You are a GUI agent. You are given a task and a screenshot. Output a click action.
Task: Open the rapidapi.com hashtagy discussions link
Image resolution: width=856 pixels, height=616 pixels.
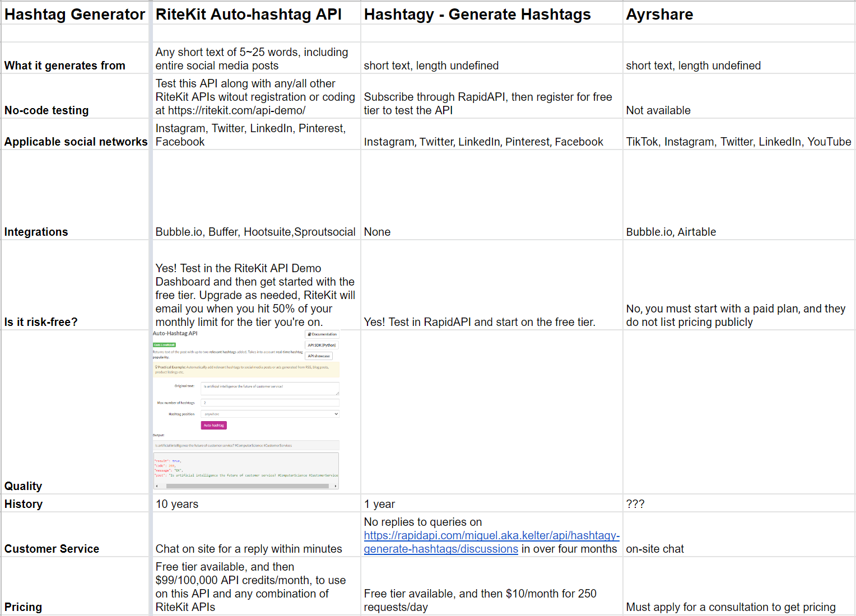click(x=491, y=542)
